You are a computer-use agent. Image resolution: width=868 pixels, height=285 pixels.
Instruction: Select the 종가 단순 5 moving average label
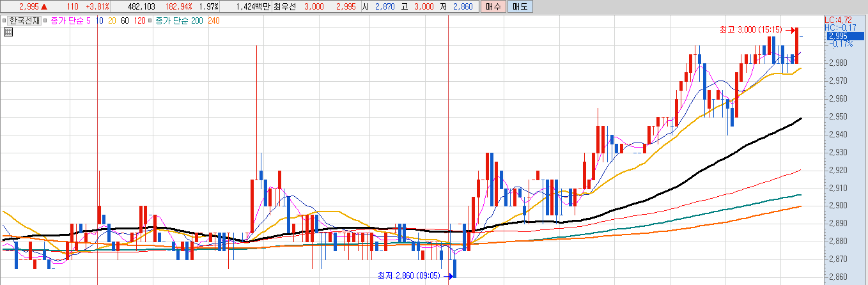pyautogui.click(x=71, y=20)
